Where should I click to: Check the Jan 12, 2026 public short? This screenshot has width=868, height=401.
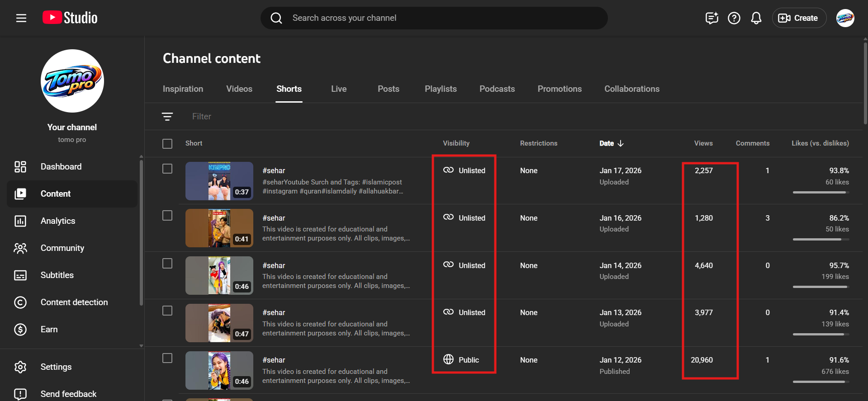pos(167,358)
